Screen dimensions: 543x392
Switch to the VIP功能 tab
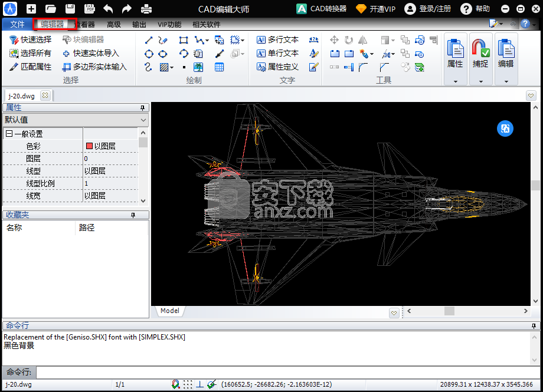click(169, 25)
